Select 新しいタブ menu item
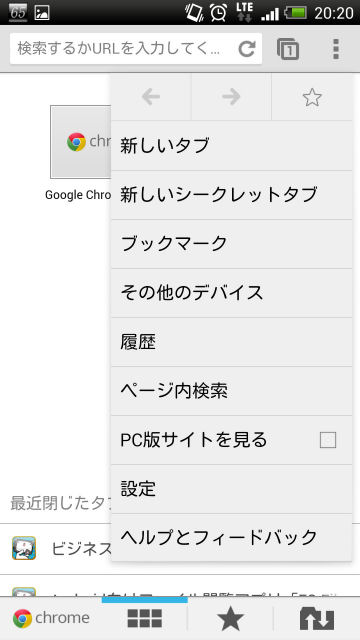This screenshot has width=360, height=640. (231, 146)
